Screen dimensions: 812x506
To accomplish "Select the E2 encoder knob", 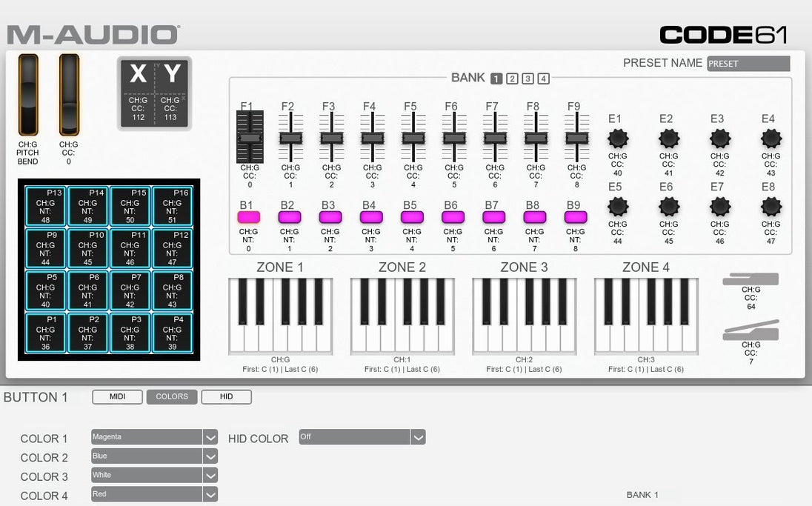I will pos(668,139).
